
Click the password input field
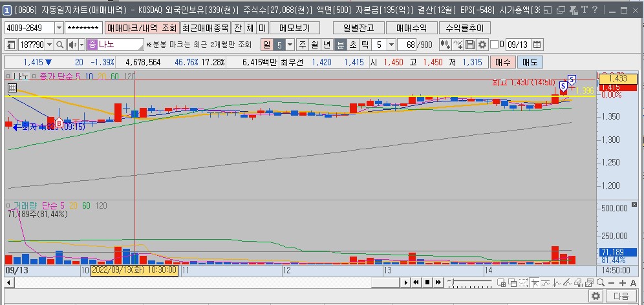(x=83, y=28)
